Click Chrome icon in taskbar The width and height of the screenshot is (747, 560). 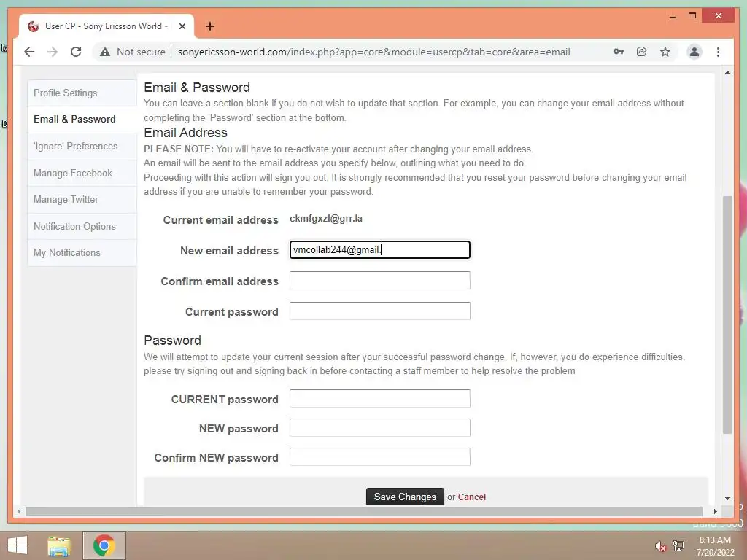click(x=104, y=545)
